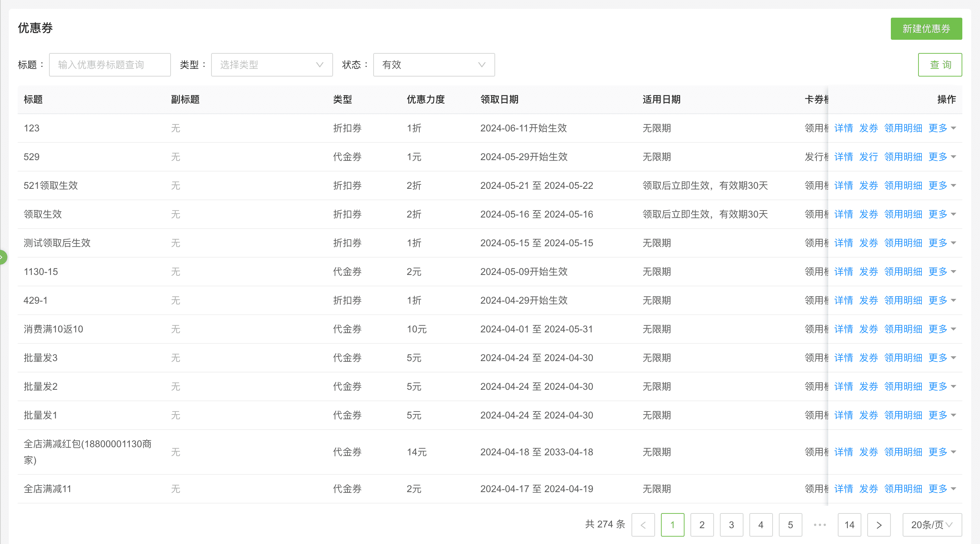Change page size via 20条/页 selector
Image resolution: width=980 pixels, height=544 pixels.
click(x=932, y=525)
